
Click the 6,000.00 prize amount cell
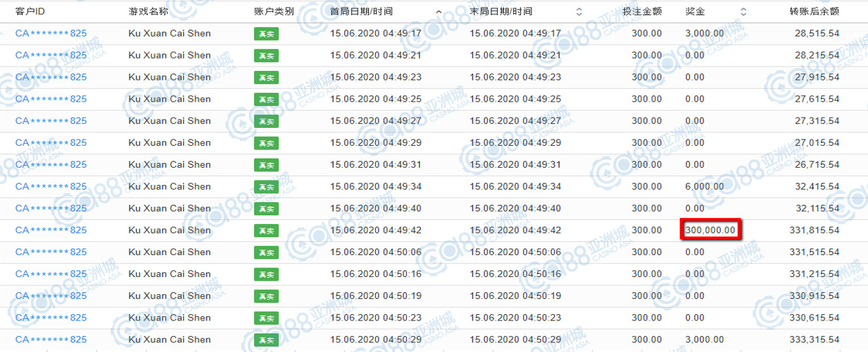[x=704, y=186]
